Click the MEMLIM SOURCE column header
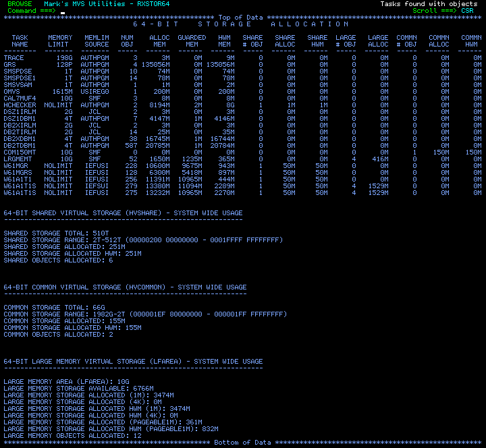Viewport: 486px width, 448px height. [97, 41]
